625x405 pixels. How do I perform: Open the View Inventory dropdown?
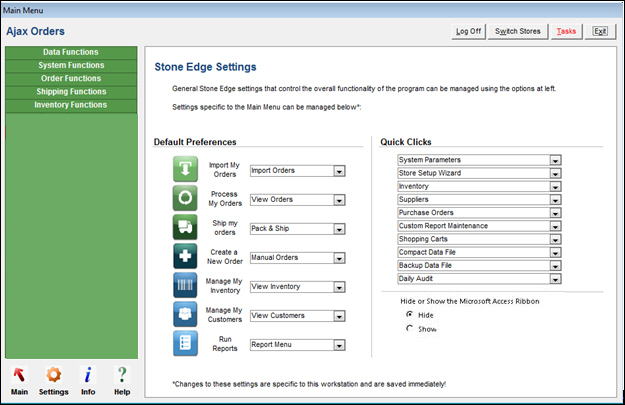click(339, 287)
